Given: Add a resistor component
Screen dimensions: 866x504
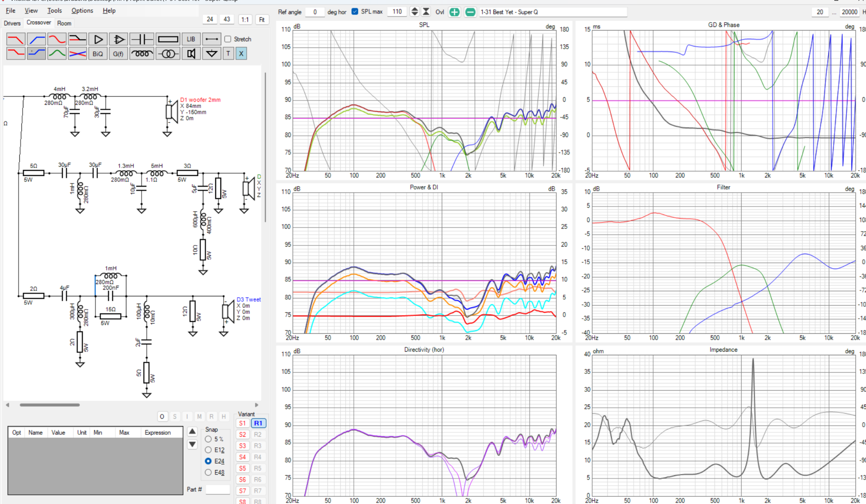Looking at the screenshot, I should 168,39.
